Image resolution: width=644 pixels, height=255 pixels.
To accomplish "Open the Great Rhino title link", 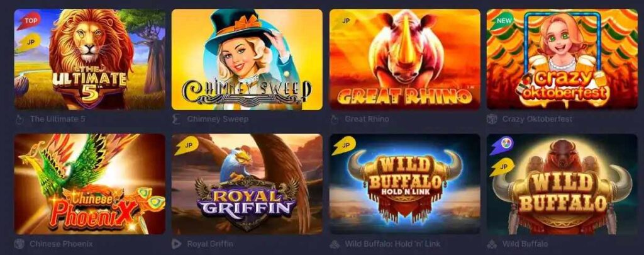I will click(x=367, y=119).
